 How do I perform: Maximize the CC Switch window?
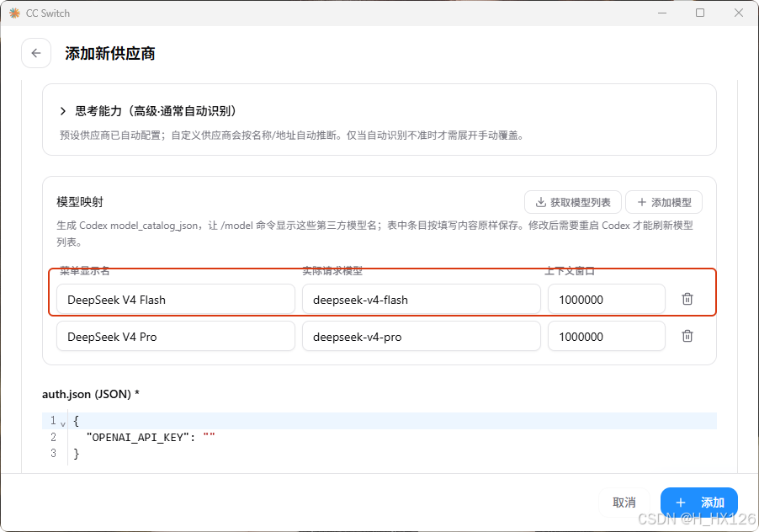tap(700, 13)
